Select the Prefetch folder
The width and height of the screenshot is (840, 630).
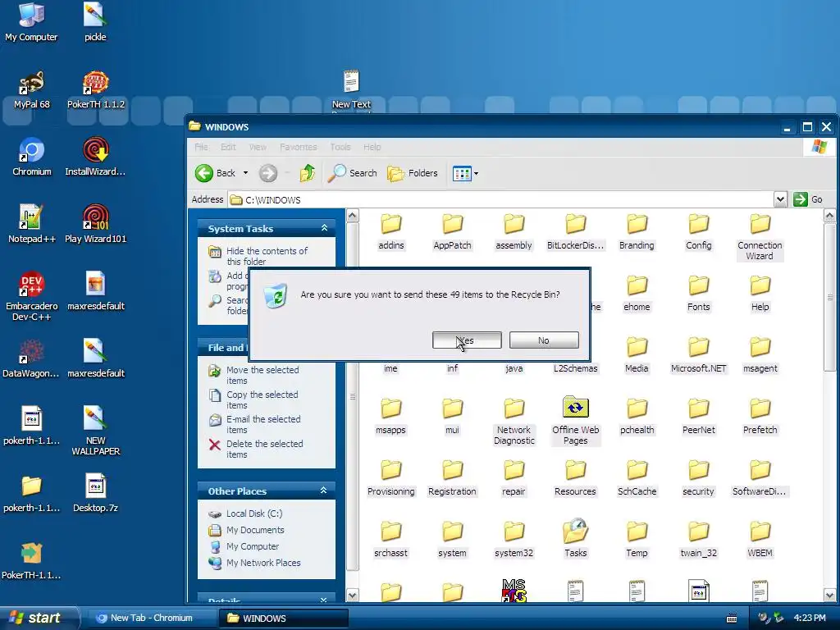click(760, 417)
